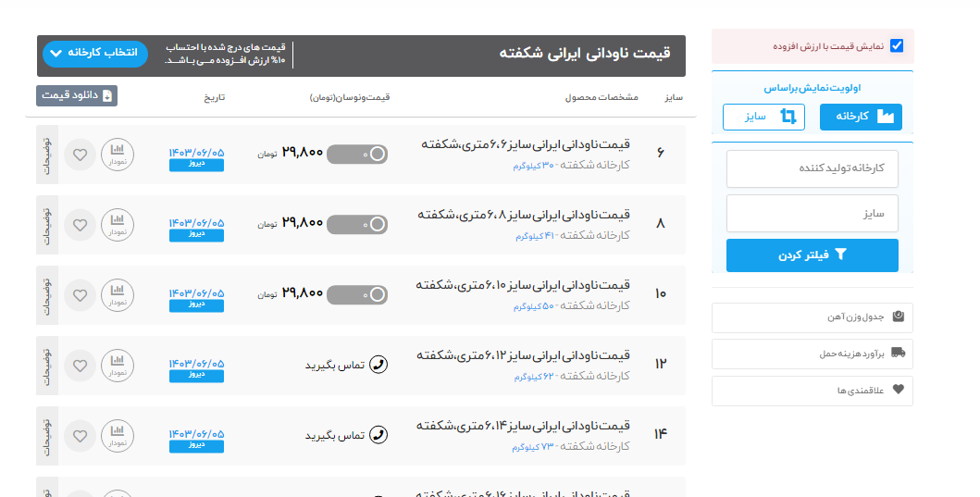Image resolution: width=980 pixels, height=497 pixels.
Task: Open chart icon for size 6 row
Action: [118, 155]
